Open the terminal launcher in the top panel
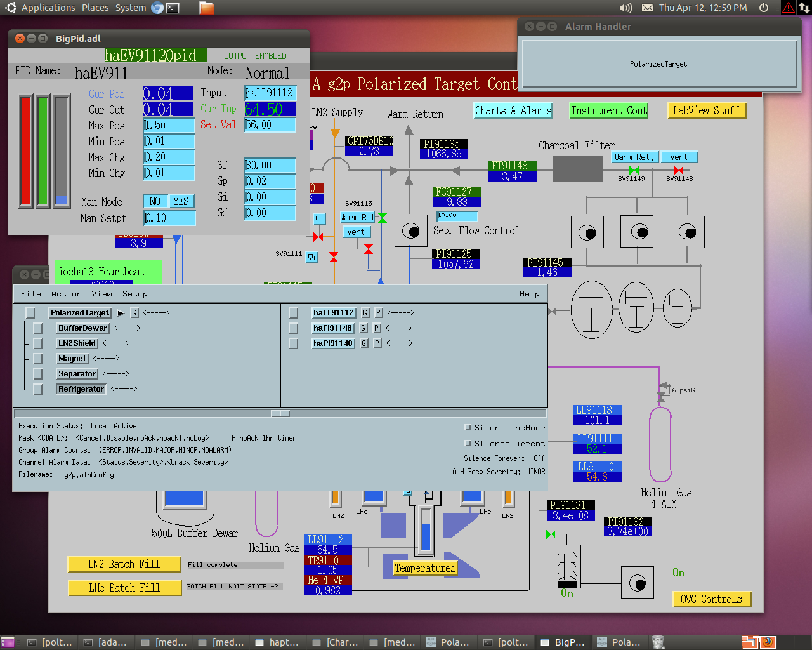 [x=173, y=8]
